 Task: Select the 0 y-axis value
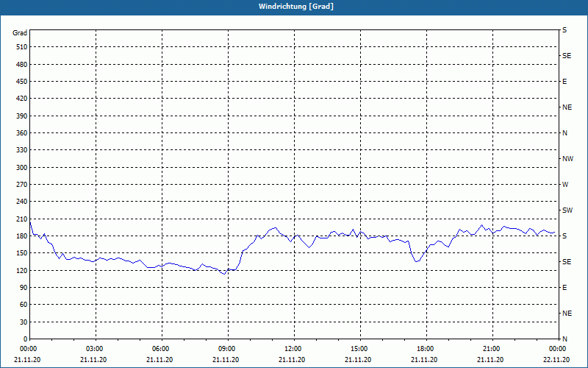click(x=26, y=339)
